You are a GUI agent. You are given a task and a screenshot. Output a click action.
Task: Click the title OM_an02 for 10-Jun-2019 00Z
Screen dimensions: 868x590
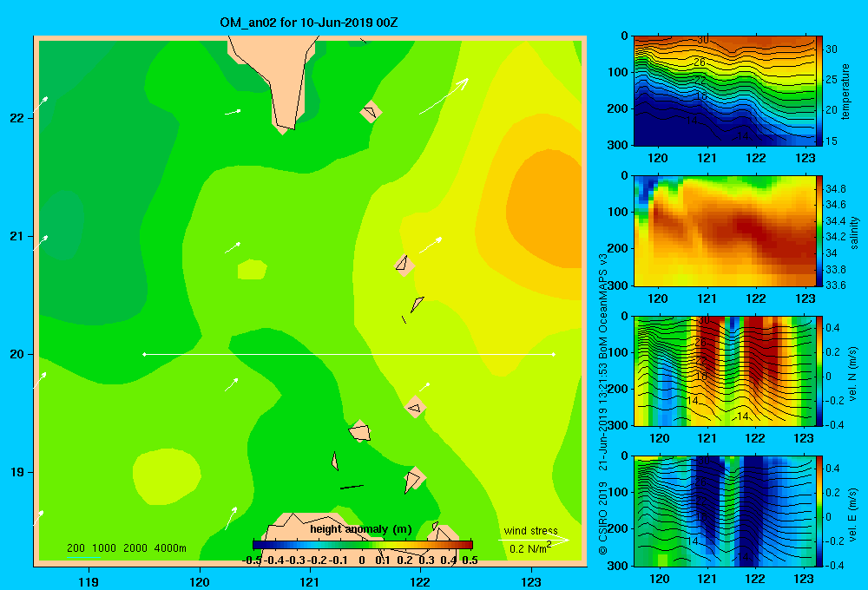pos(309,23)
